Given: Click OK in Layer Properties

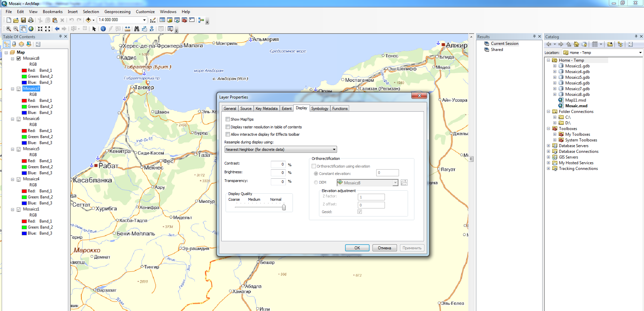Looking at the screenshot, I should pyautogui.click(x=357, y=248).
